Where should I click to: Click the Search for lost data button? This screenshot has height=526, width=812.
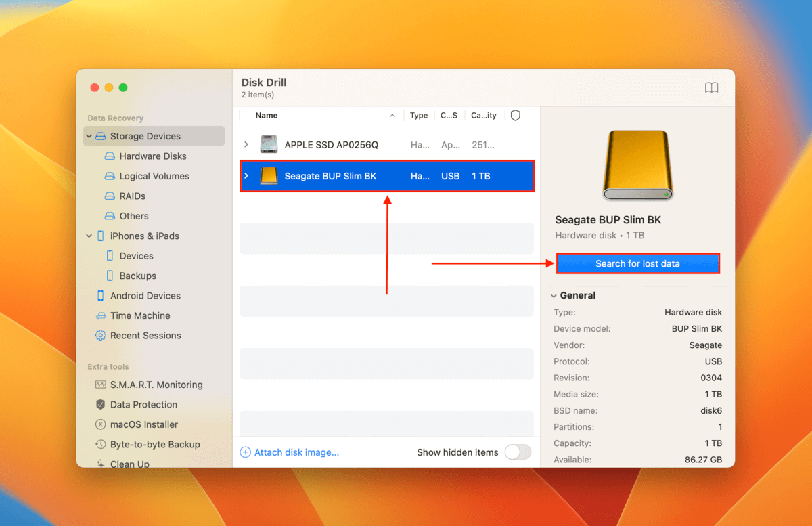tap(637, 263)
